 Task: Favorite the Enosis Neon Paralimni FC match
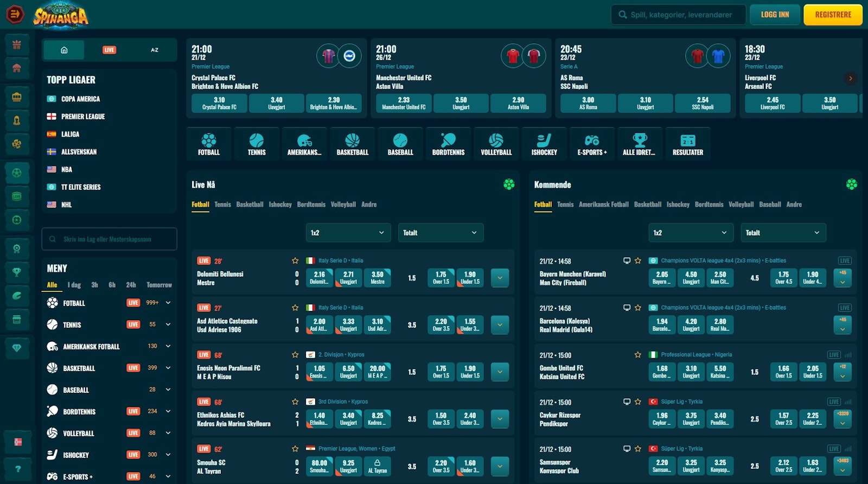click(295, 354)
